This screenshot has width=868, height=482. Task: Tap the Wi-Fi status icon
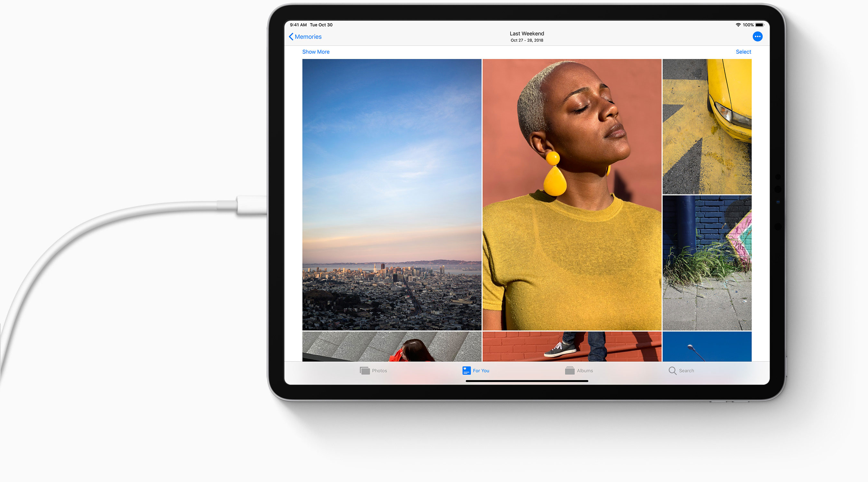738,24
